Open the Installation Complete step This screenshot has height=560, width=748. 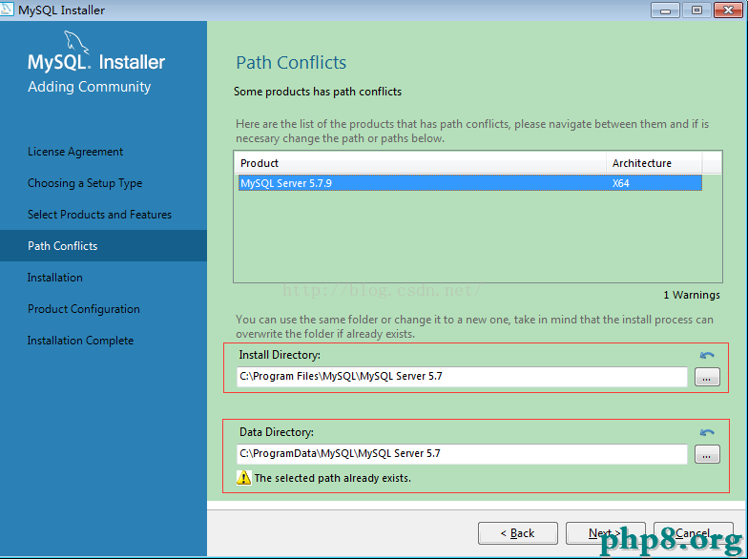(80, 341)
